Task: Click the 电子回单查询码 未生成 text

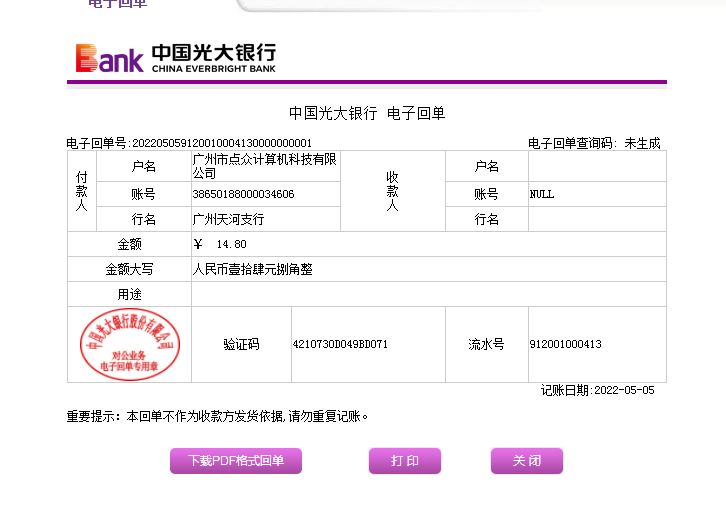Action: [x=593, y=143]
